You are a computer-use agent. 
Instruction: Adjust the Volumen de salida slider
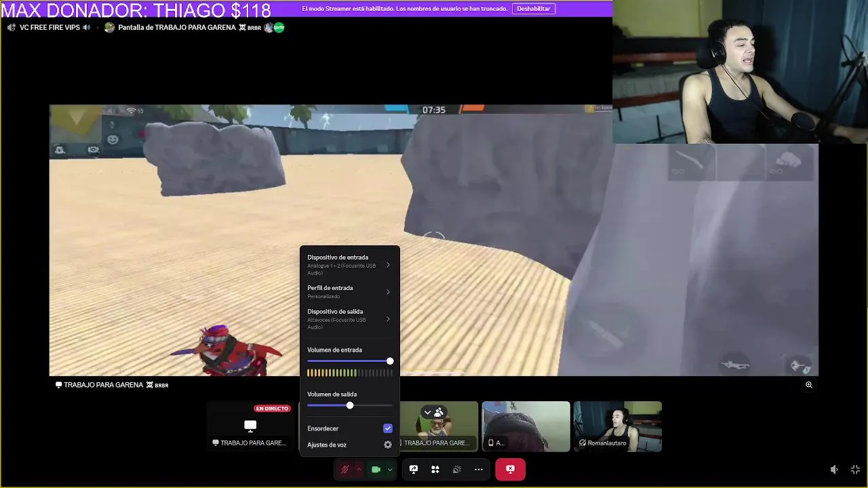(350, 405)
